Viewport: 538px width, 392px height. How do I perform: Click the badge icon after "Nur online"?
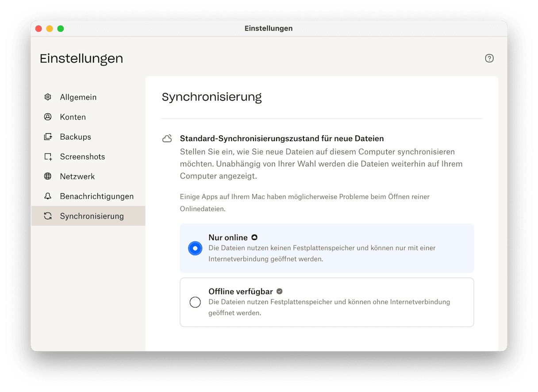click(254, 238)
